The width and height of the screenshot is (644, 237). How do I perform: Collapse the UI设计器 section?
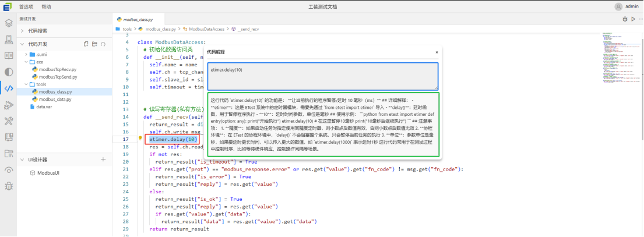22,160
